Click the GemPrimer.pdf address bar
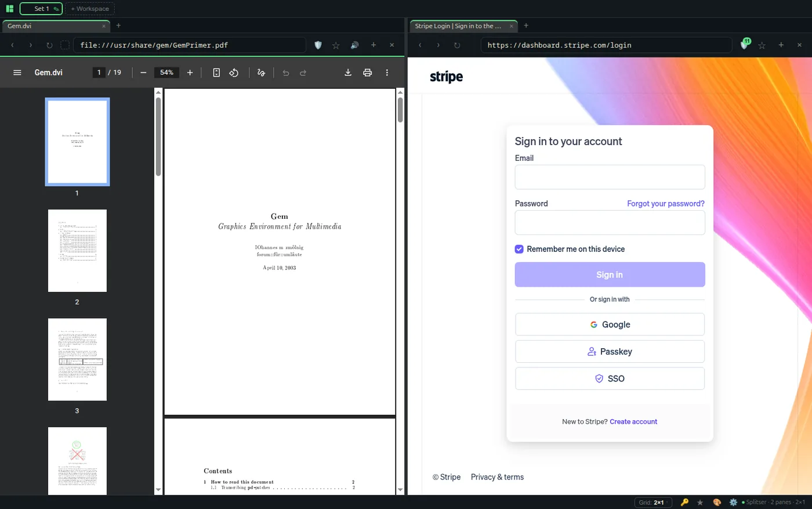Image resolution: width=812 pixels, height=509 pixels. pyautogui.click(x=190, y=45)
